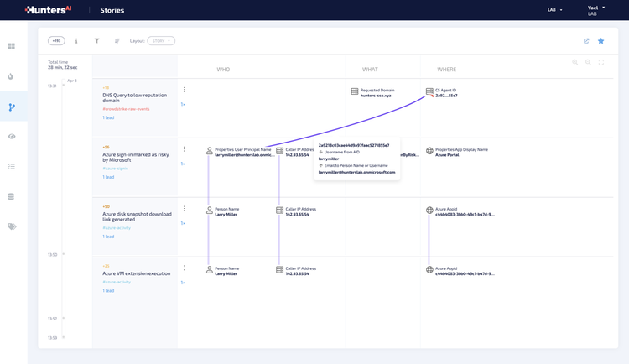The width and height of the screenshot is (629, 364).
Task: Click #azure-signin tag
Action: tap(116, 169)
